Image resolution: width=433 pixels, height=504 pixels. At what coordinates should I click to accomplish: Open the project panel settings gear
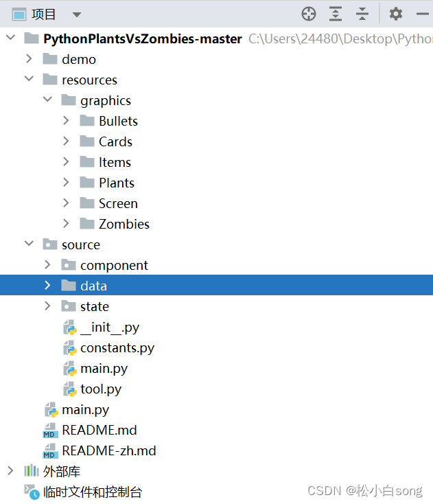point(396,14)
